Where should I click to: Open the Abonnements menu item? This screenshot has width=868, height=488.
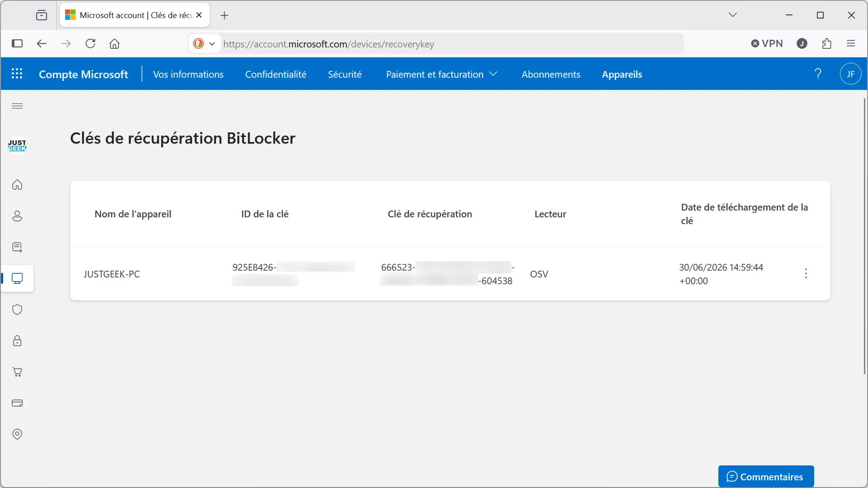pyautogui.click(x=551, y=74)
